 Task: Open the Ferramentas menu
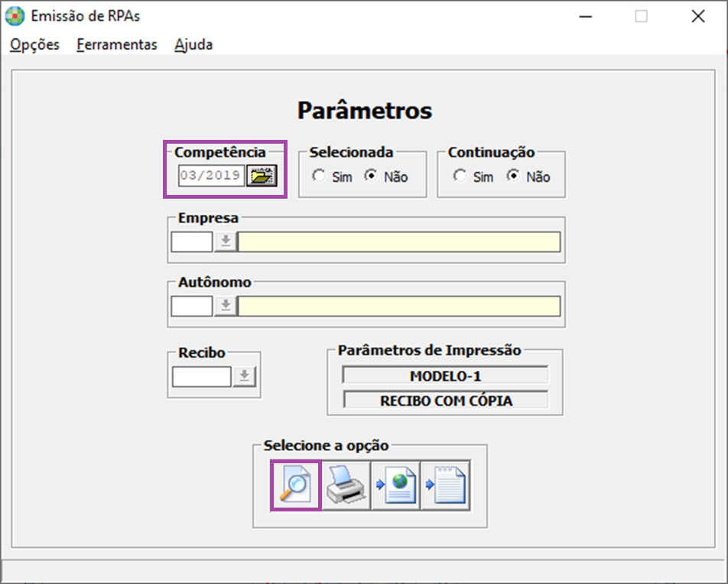tap(117, 44)
